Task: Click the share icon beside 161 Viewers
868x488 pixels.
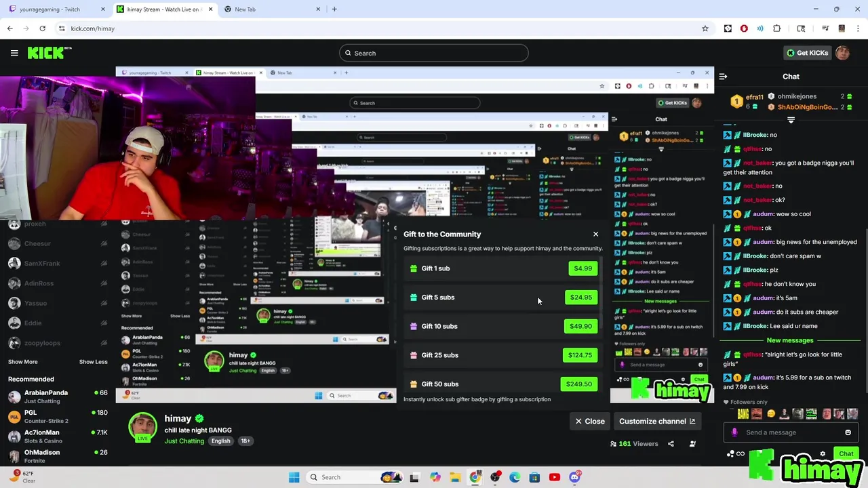Action: (x=671, y=444)
